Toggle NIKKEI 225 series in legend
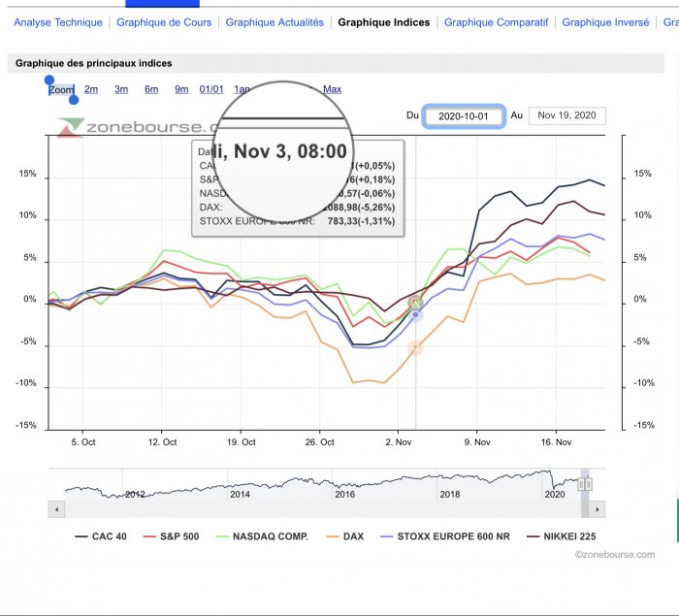Image resolution: width=679 pixels, height=616 pixels. point(562,536)
